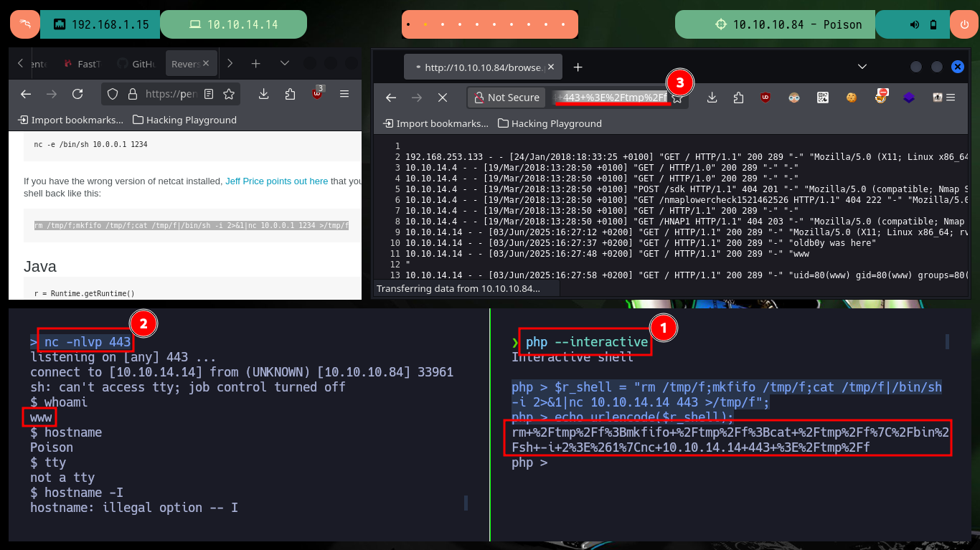This screenshot has width=980, height=550.
Task: Open a new tab in right Firefox window
Action: pyautogui.click(x=578, y=67)
